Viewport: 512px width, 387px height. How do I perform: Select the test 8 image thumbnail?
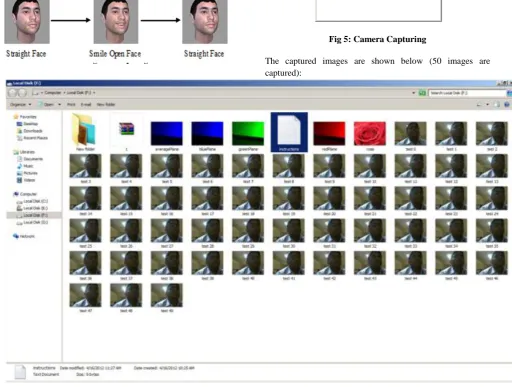tap(289, 166)
